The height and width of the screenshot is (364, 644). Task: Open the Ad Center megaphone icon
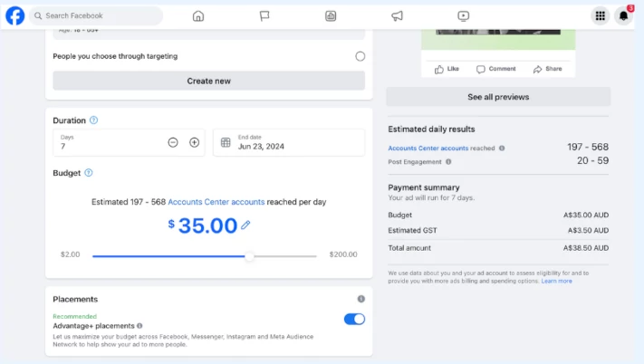click(x=397, y=16)
